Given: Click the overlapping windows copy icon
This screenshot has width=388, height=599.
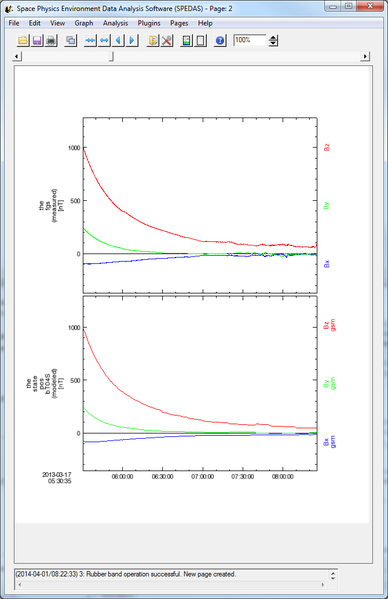Looking at the screenshot, I should [x=71, y=40].
